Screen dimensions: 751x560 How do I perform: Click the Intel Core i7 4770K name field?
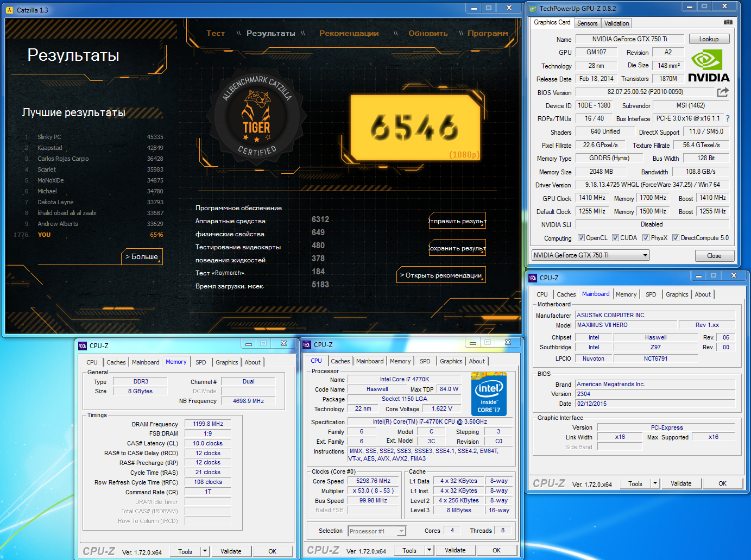(x=405, y=379)
